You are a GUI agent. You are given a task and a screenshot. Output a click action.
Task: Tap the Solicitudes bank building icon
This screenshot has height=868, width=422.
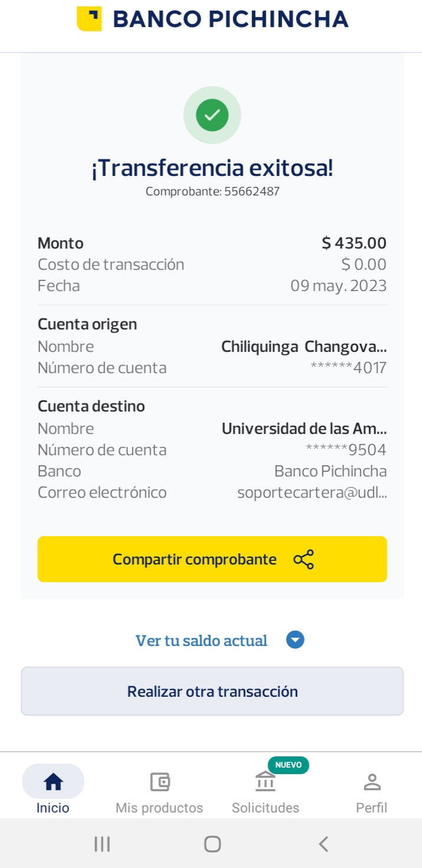click(266, 782)
